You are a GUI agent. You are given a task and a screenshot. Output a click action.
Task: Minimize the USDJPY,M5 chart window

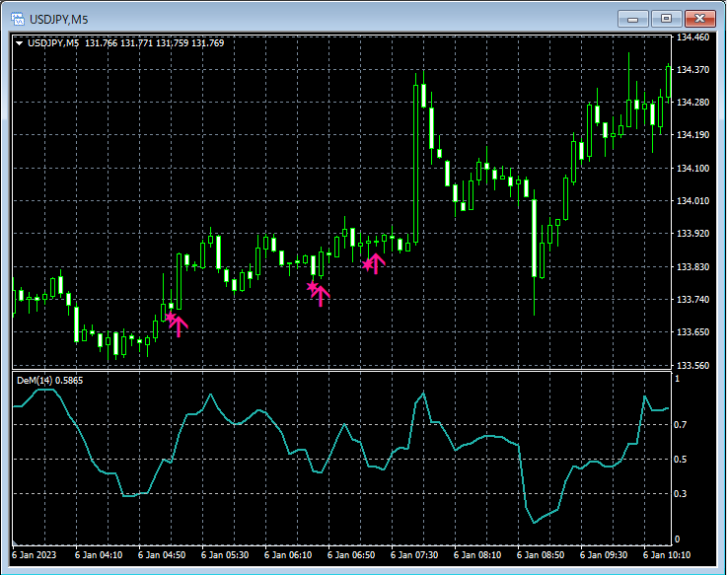click(x=633, y=19)
